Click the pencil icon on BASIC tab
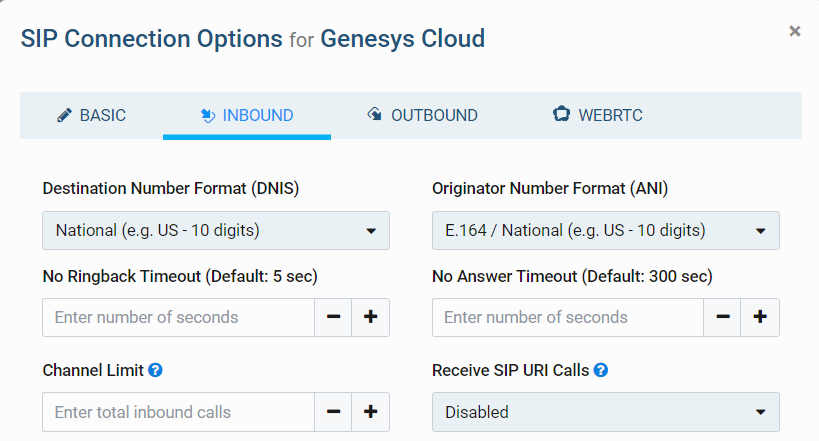819x441 pixels. tap(64, 115)
